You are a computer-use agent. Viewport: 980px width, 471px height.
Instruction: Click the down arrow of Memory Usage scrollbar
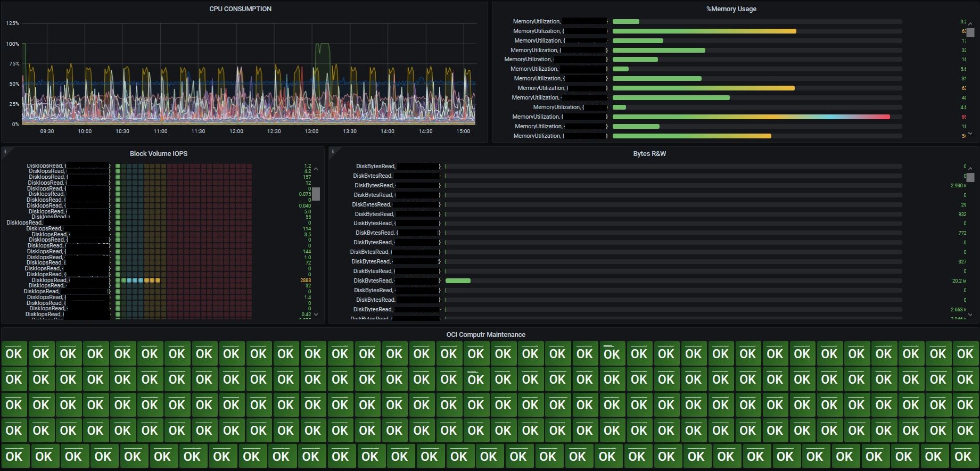coord(970,134)
